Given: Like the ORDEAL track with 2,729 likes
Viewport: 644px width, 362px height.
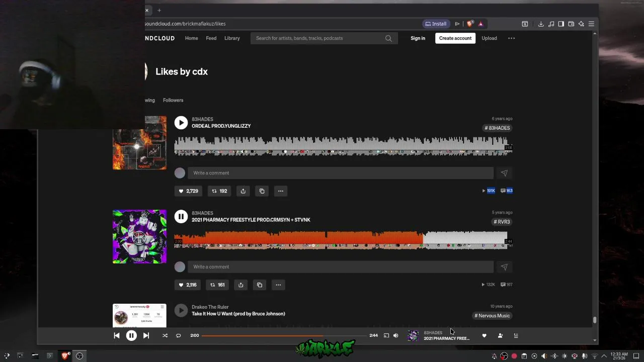Looking at the screenshot, I should pyautogui.click(x=188, y=191).
